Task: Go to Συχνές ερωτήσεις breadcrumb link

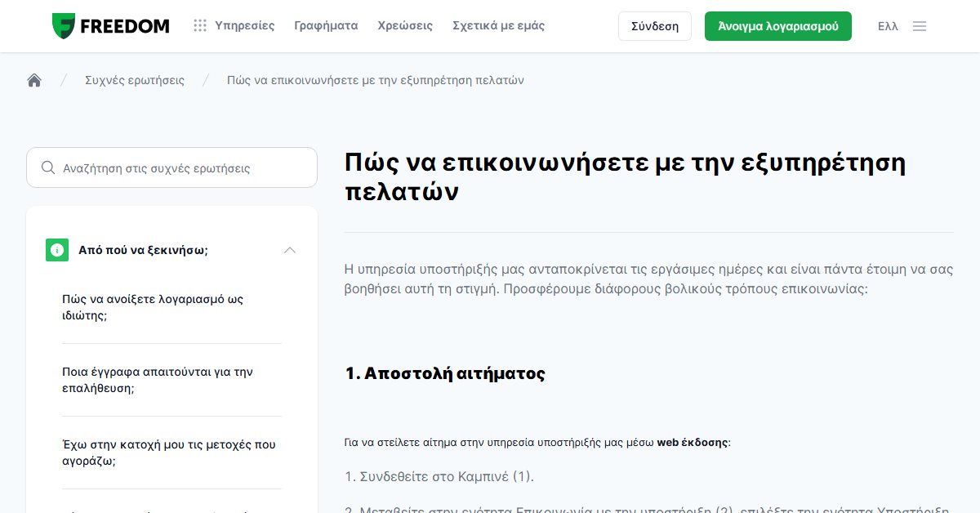Action: pos(135,80)
